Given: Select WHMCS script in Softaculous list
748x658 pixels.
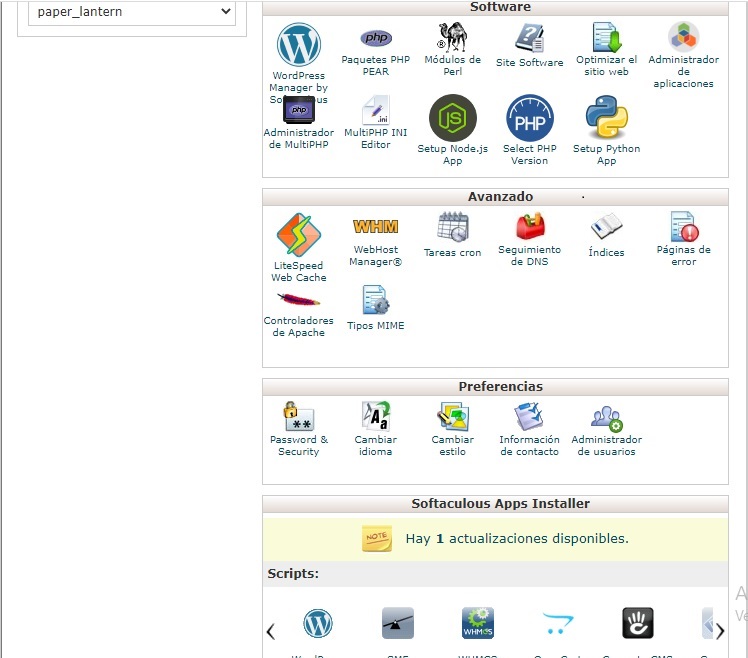Looking at the screenshot, I should tap(477, 624).
